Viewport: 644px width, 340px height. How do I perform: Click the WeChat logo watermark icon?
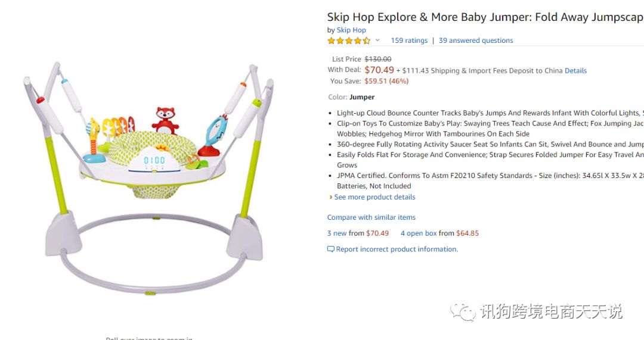pyautogui.click(x=463, y=311)
